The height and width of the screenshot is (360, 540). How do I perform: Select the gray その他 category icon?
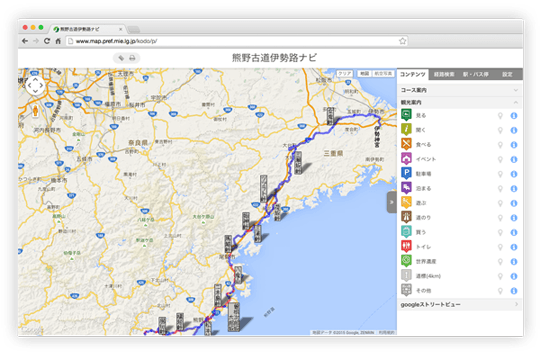click(x=406, y=290)
